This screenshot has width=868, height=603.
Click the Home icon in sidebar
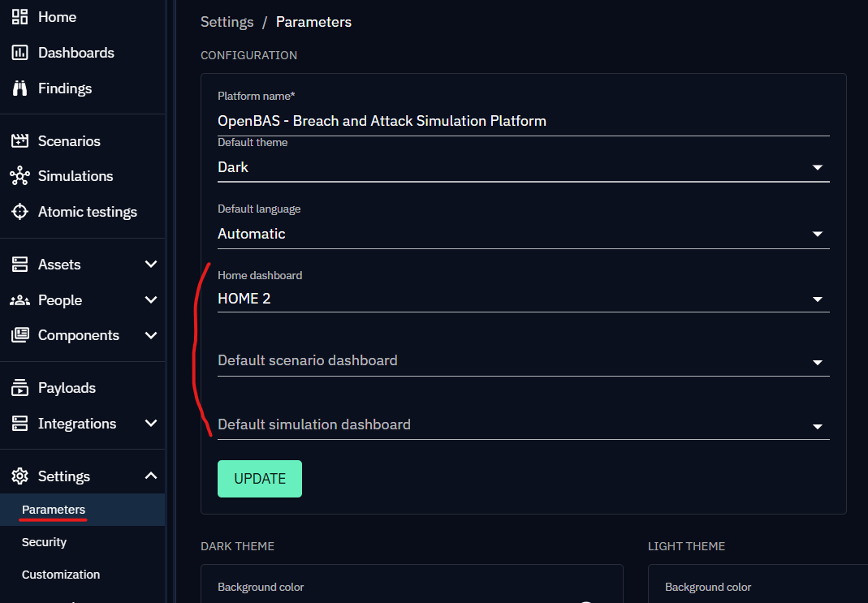tap(19, 17)
